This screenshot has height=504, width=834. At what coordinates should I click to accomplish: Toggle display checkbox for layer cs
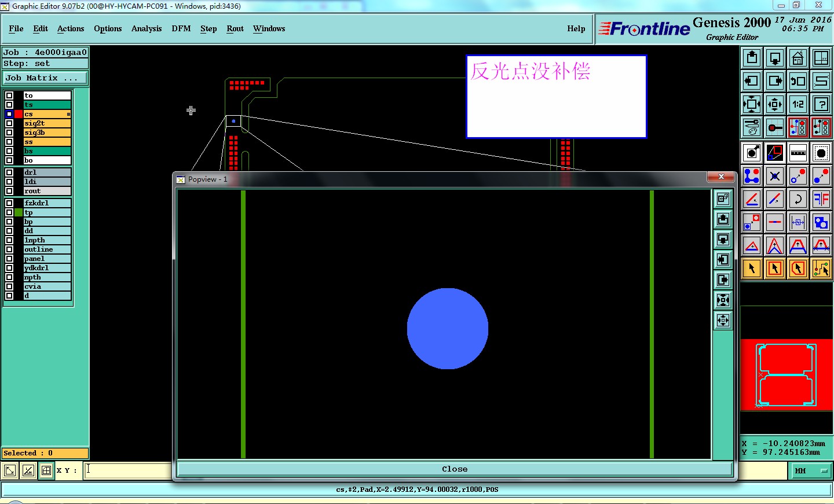click(9, 114)
